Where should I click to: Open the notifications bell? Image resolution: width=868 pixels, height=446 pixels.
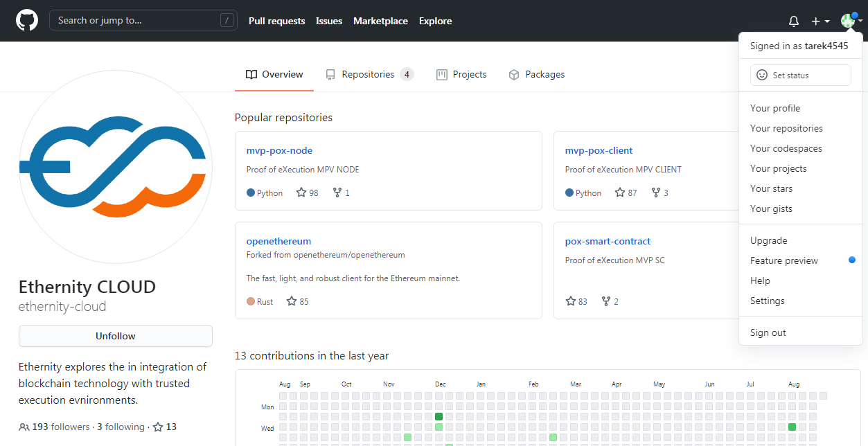[794, 21]
